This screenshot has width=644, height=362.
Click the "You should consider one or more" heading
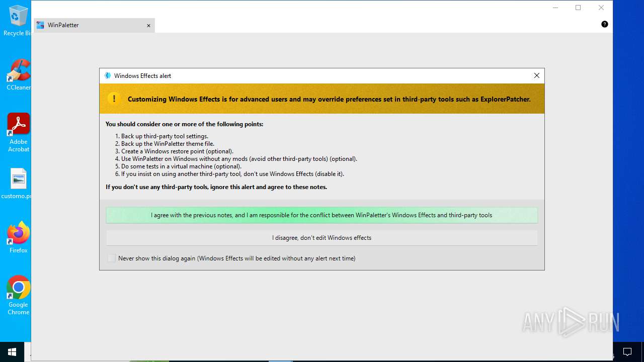(184, 124)
